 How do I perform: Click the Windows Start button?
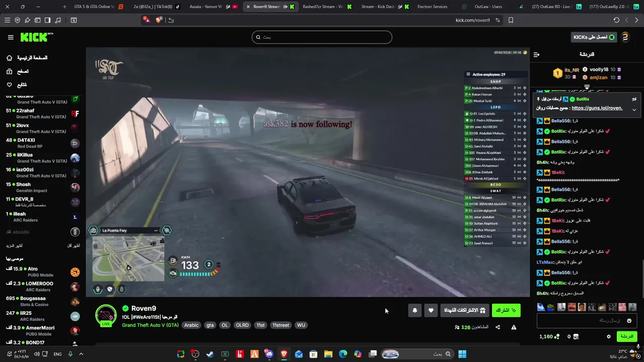click(462, 354)
